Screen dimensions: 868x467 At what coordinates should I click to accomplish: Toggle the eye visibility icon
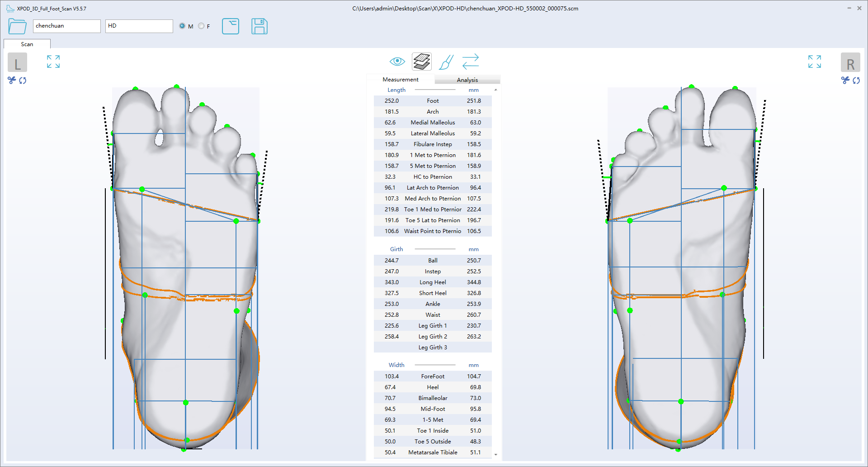tap(397, 62)
